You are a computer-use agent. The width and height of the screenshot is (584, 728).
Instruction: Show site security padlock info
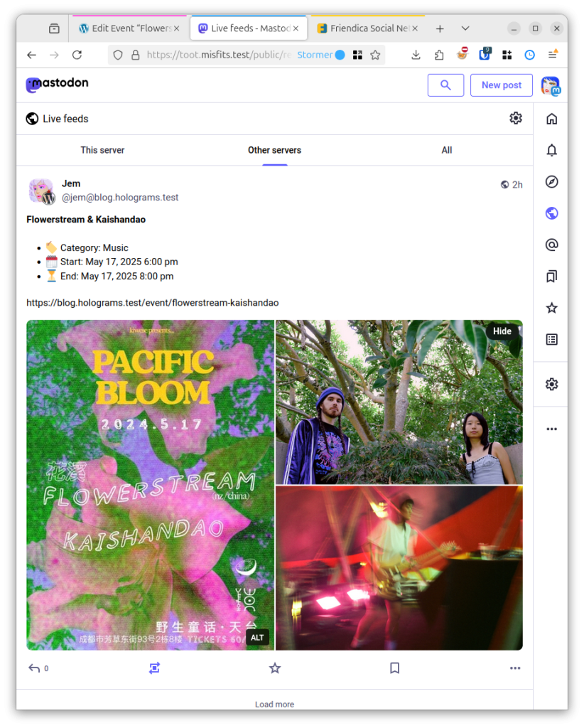pos(136,55)
